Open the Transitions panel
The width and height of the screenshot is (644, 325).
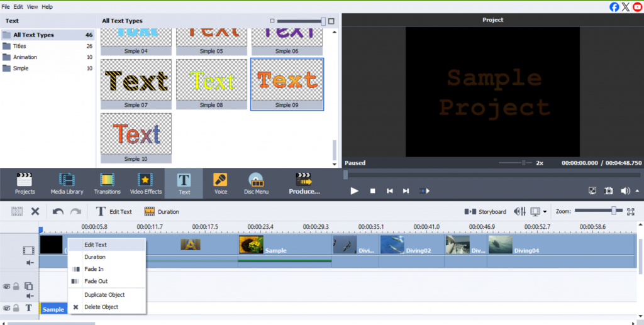(x=107, y=183)
